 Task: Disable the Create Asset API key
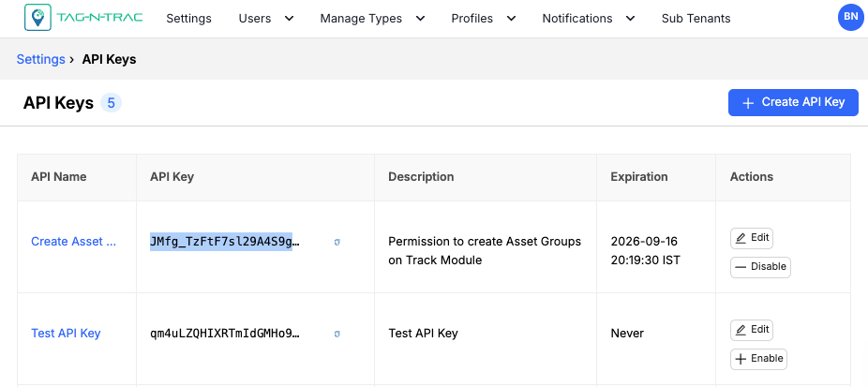(760, 267)
